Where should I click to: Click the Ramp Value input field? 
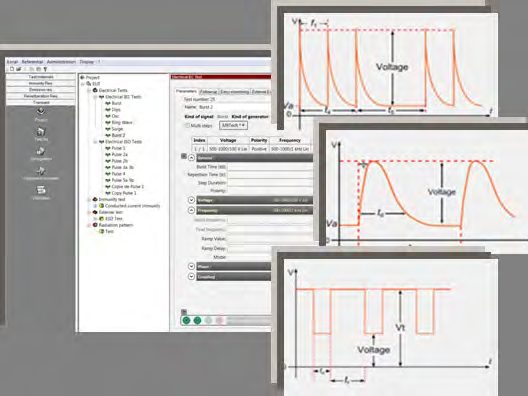270,239
